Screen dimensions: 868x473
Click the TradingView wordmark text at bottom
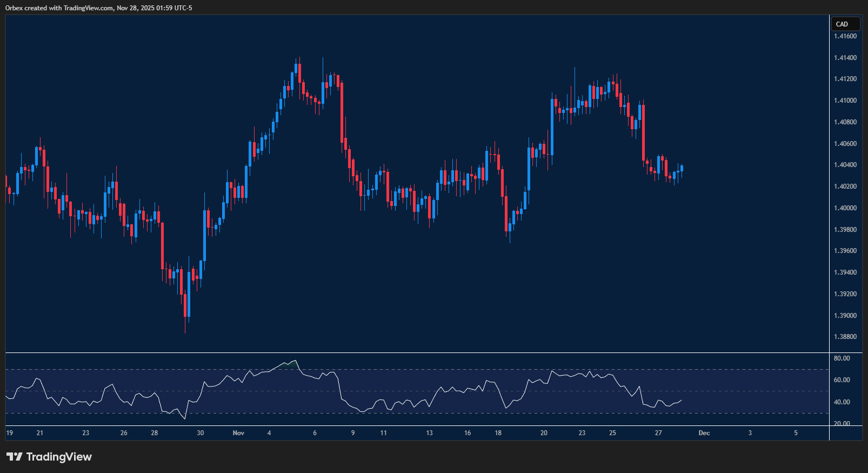click(59, 457)
